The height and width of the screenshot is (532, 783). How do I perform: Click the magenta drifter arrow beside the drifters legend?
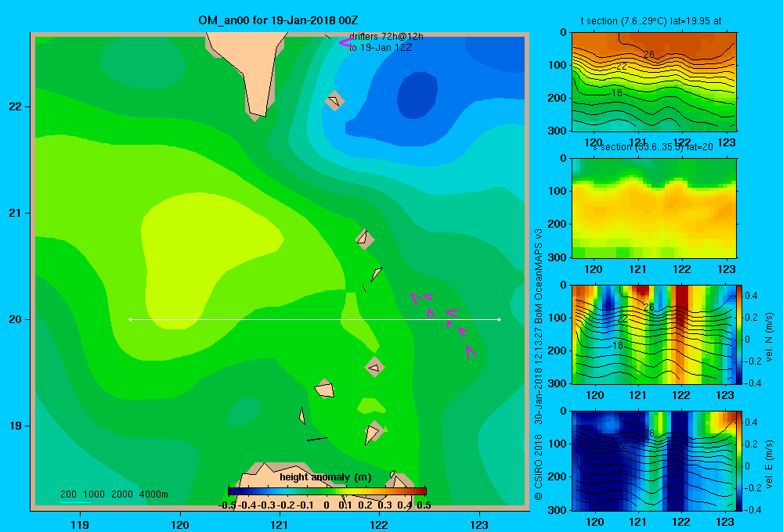[346, 42]
